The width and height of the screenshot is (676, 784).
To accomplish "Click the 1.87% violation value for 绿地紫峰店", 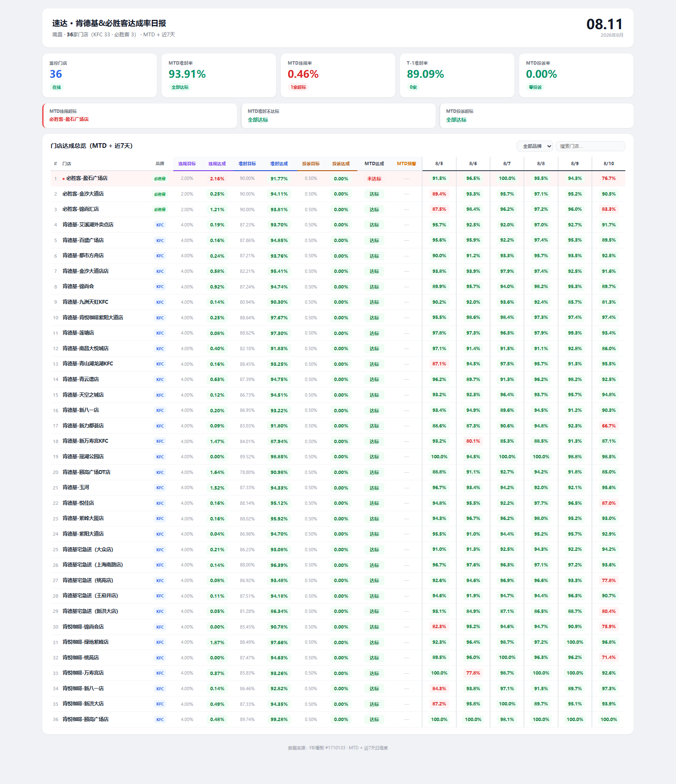I will coord(217,642).
